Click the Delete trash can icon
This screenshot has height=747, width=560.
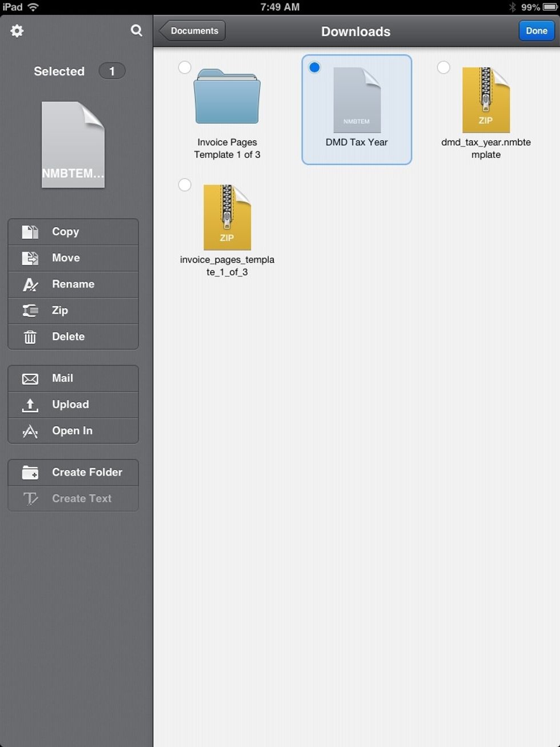click(x=30, y=337)
